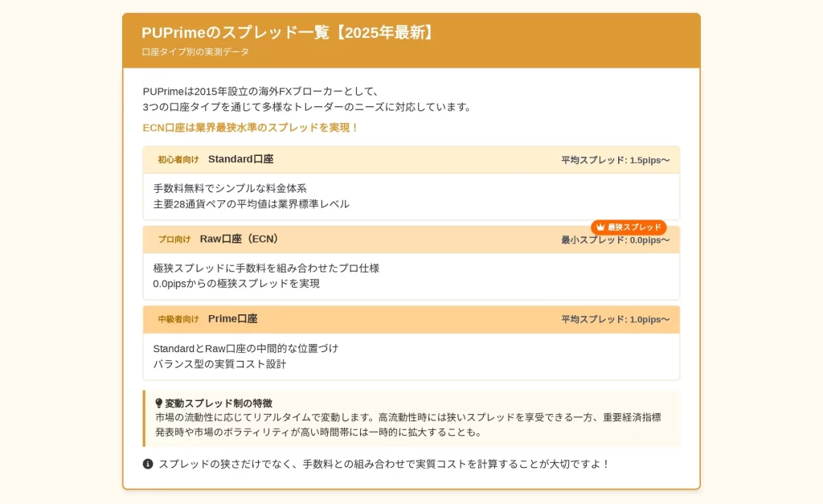Image resolution: width=823 pixels, height=504 pixels.
Task: Click the line 主要28通貨ペアの平均値は業界標準レベル
Action: tap(251, 203)
